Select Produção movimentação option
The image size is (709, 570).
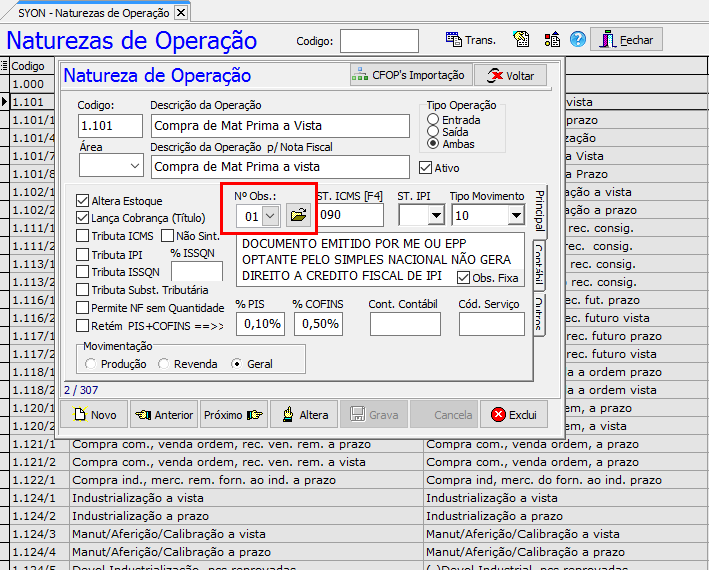(x=90, y=363)
